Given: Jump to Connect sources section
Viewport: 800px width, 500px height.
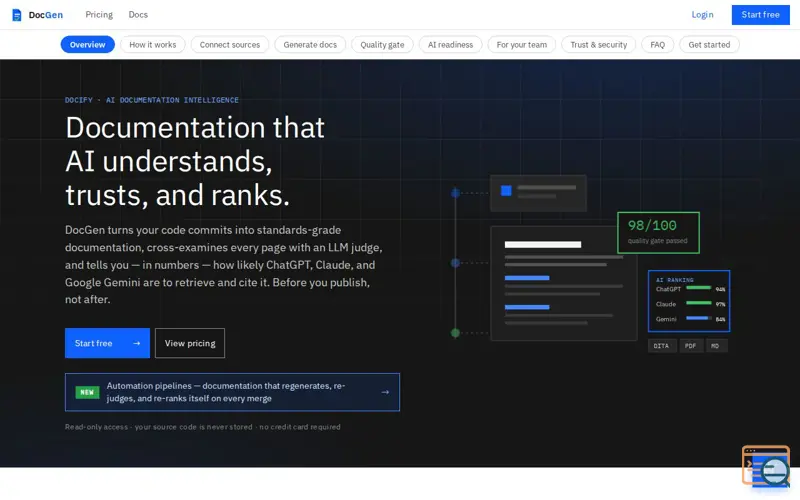Looking at the screenshot, I should 230,44.
